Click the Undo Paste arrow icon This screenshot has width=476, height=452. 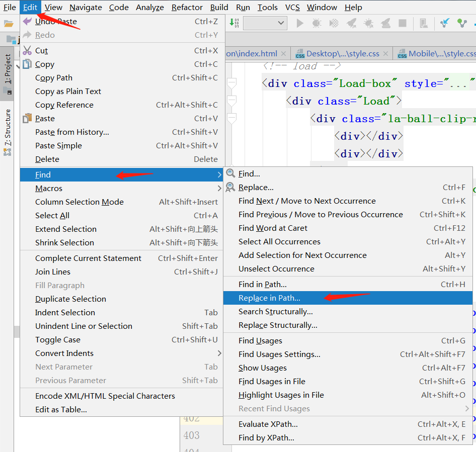pyautogui.click(x=27, y=21)
